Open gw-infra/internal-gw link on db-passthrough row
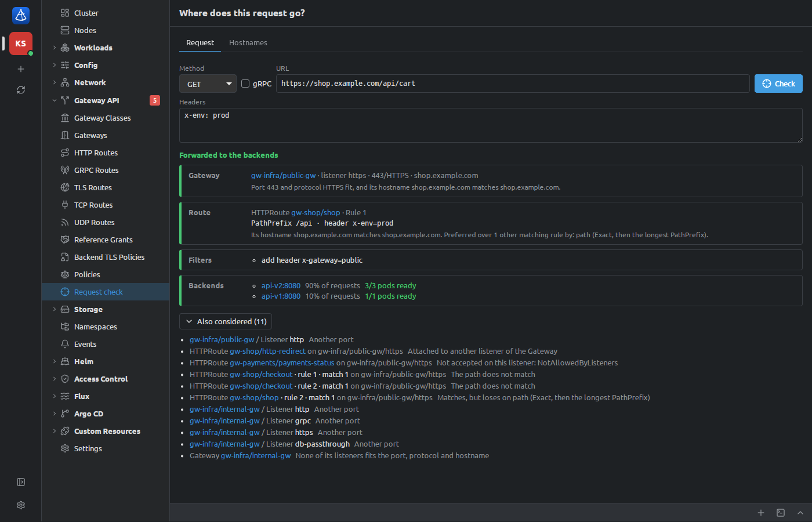 (224, 444)
